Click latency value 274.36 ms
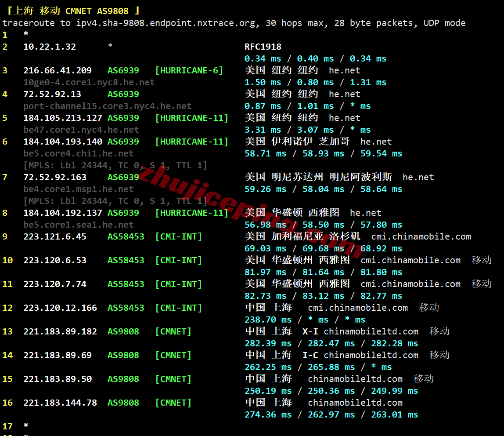The height and width of the screenshot is (436, 504). [268, 415]
